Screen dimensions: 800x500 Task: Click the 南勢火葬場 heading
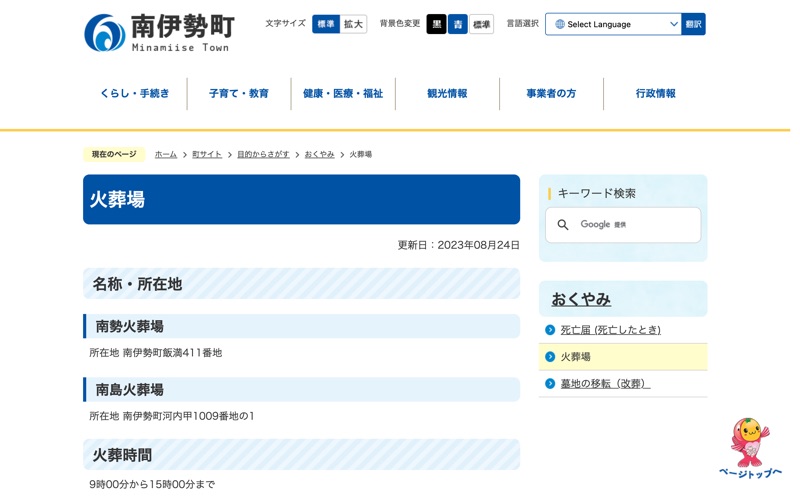tap(130, 327)
